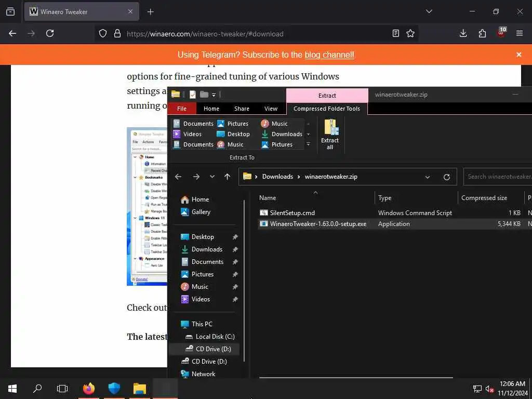Toggle Firefox reader view icon
Viewport: 532px width, 399px height.
395,33
